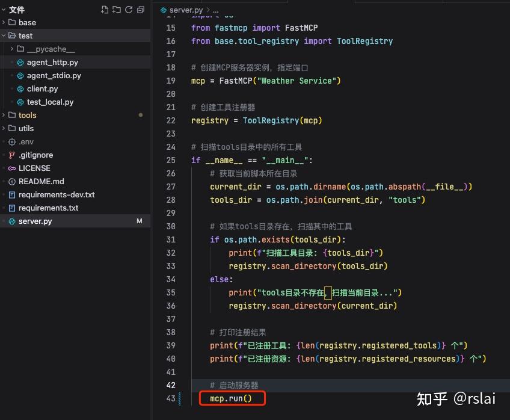
Task: Click the folder icon of utils
Action: [12, 128]
